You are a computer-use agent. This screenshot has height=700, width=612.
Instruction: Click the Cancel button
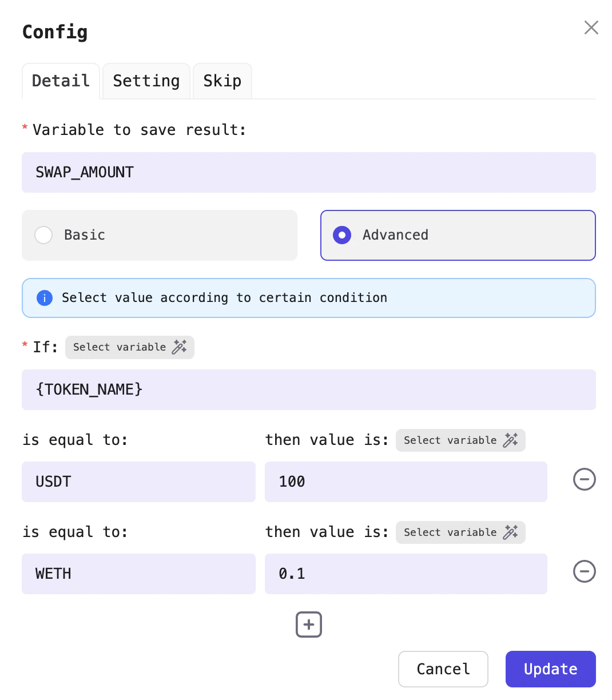443,669
